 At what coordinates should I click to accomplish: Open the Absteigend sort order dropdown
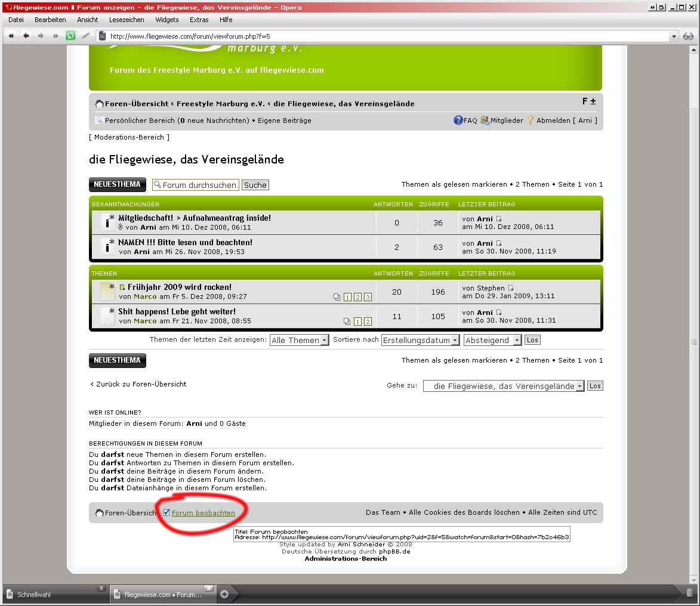click(x=492, y=339)
